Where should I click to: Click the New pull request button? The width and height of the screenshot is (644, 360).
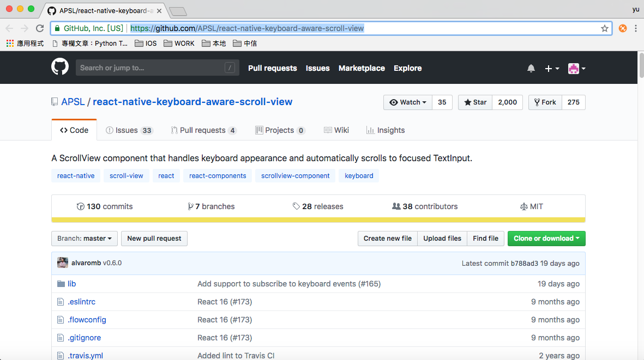(x=154, y=239)
